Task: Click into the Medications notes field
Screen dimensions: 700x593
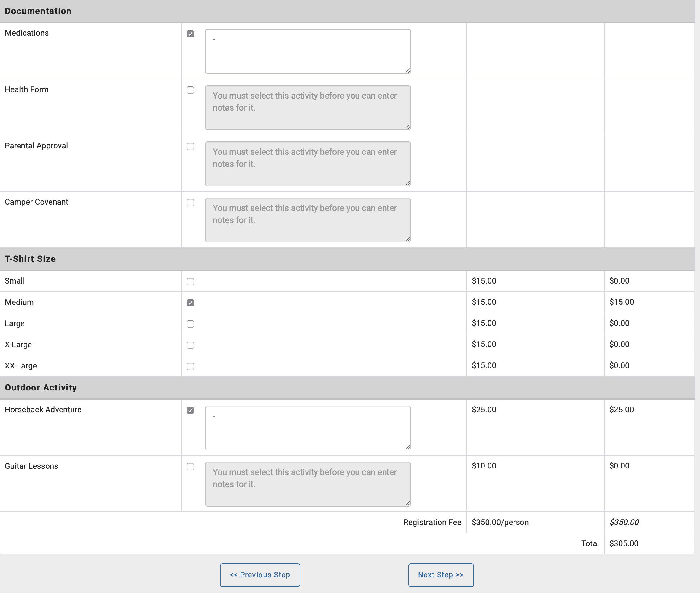Action: (308, 51)
